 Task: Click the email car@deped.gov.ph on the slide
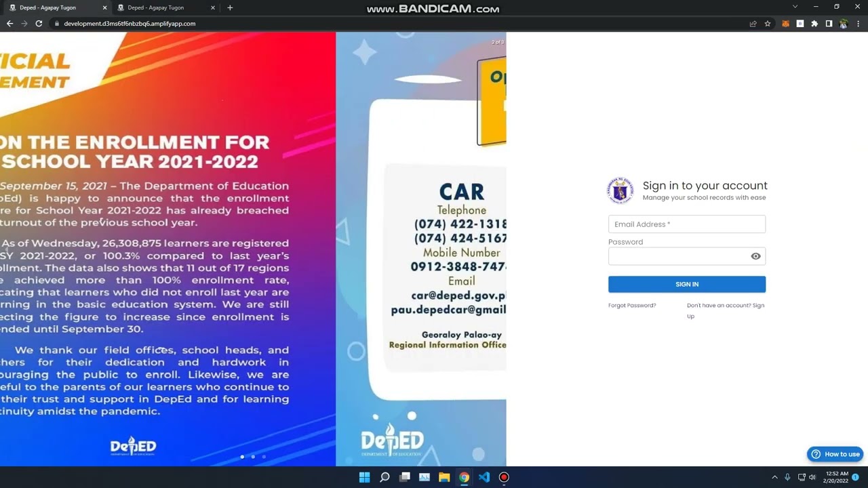click(x=459, y=296)
